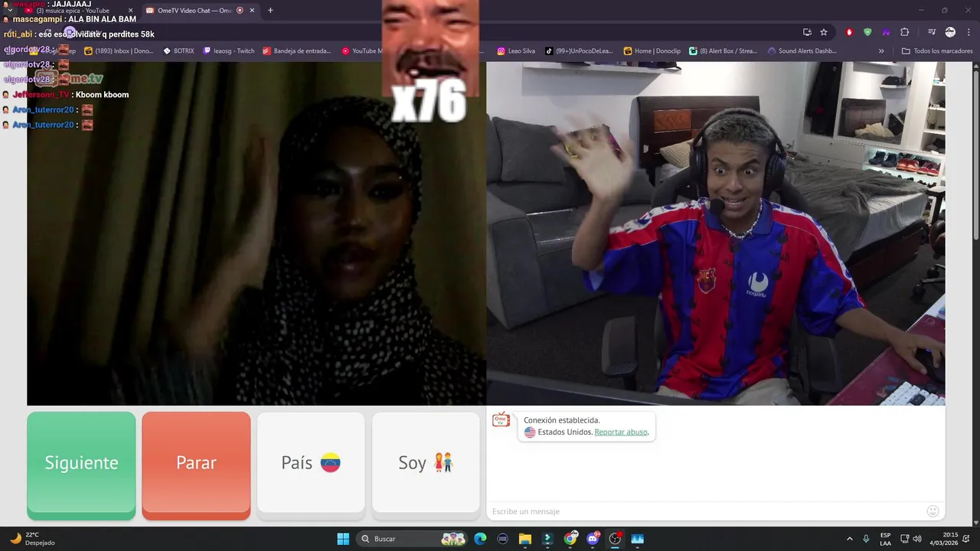This screenshot has height=551, width=980.
Task: Click the green Siguiente button
Action: tap(81, 465)
